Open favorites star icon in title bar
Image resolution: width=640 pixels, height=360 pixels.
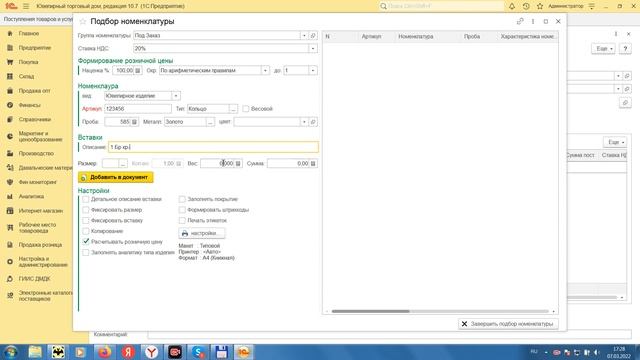(540, 6)
